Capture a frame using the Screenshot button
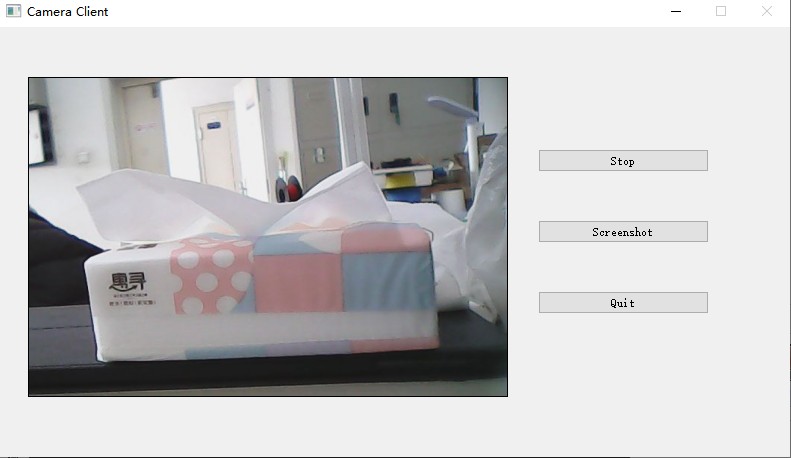This screenshot has width=791, height=458. (x=623, y=232)
